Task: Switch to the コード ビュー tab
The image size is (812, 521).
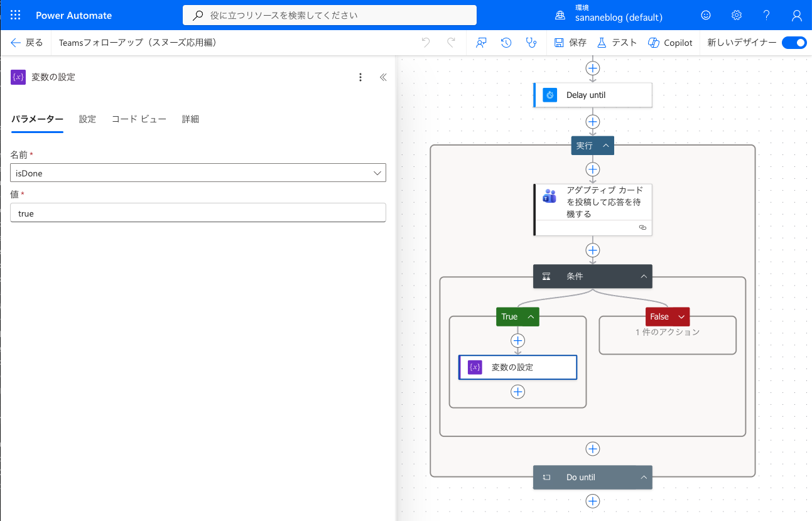Action: 139,119
